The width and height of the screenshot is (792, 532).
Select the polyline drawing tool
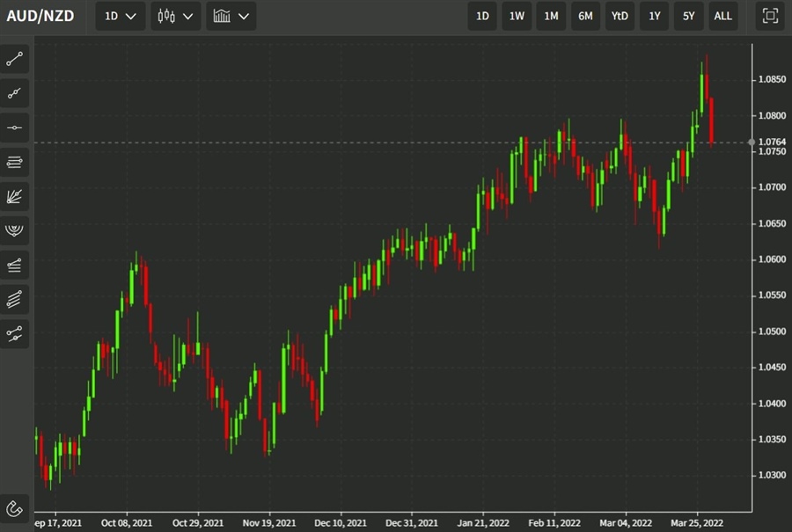[14, 93]
